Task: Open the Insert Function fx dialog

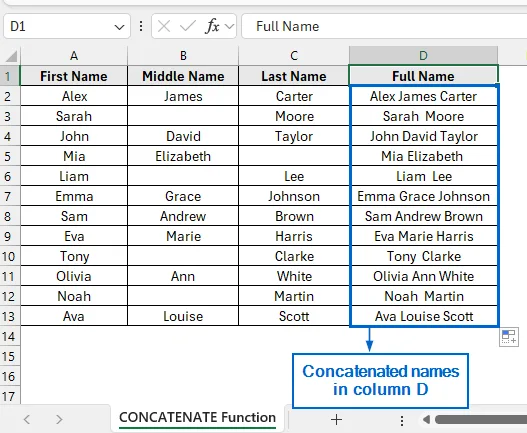Action: [212, 26]
